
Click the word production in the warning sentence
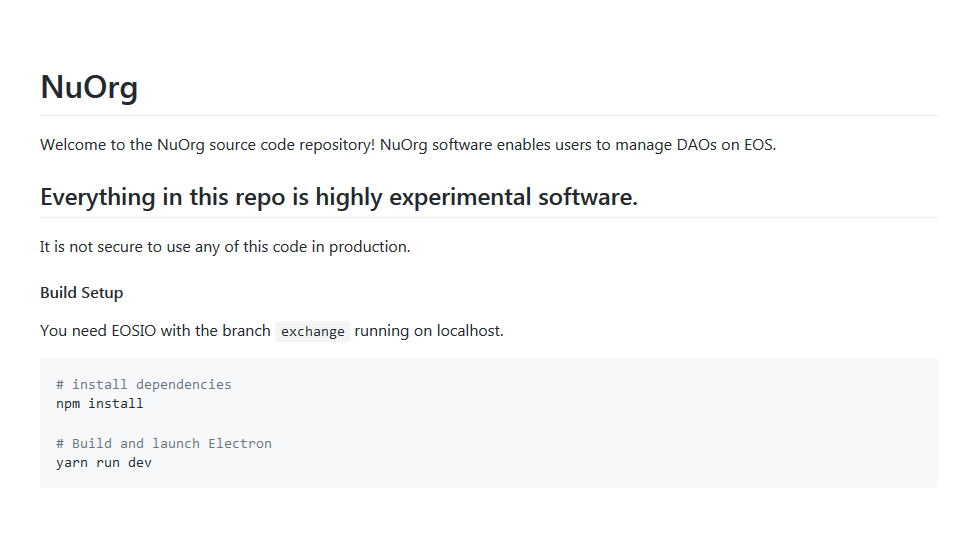click(369, 247)
